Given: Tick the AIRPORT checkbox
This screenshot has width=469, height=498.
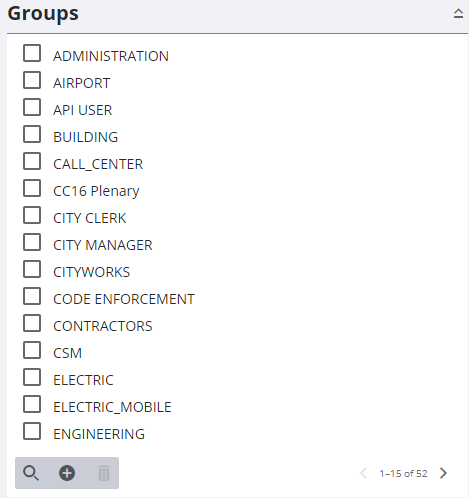Looking at the screenshot, I should [x=32, y=80].
